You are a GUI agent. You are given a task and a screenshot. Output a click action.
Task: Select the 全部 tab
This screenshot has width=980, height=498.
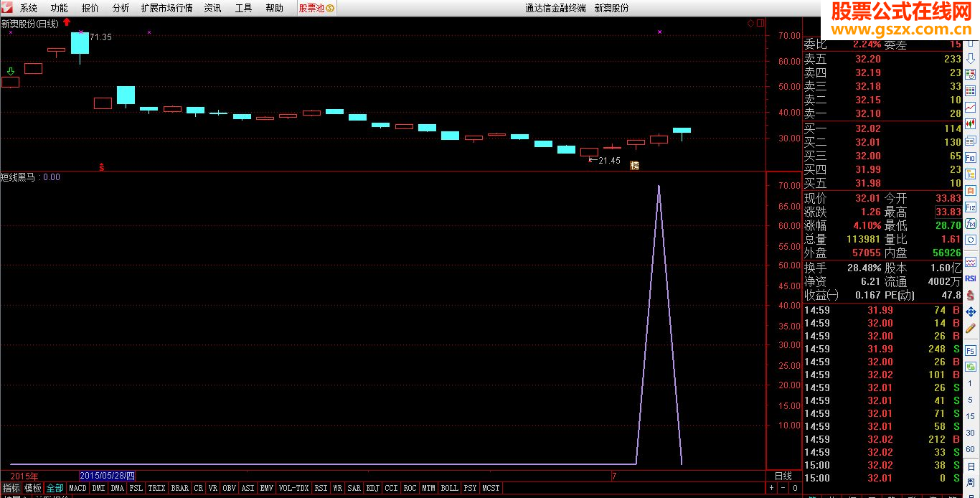pos(55,488)
